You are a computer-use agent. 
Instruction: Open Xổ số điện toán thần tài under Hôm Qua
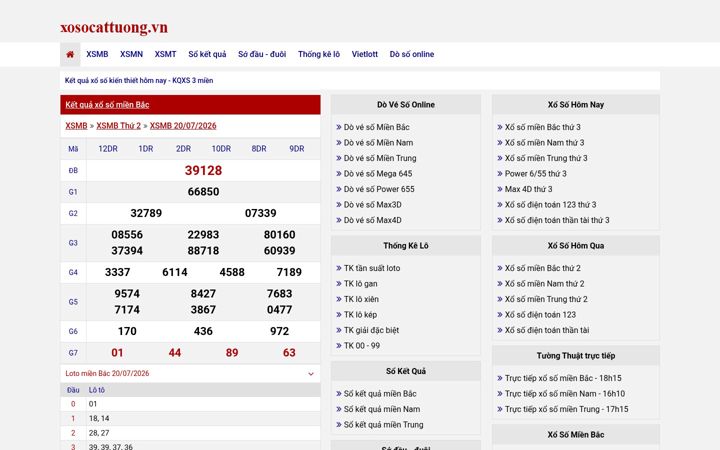pyautogui.click(x=547, y=330)
